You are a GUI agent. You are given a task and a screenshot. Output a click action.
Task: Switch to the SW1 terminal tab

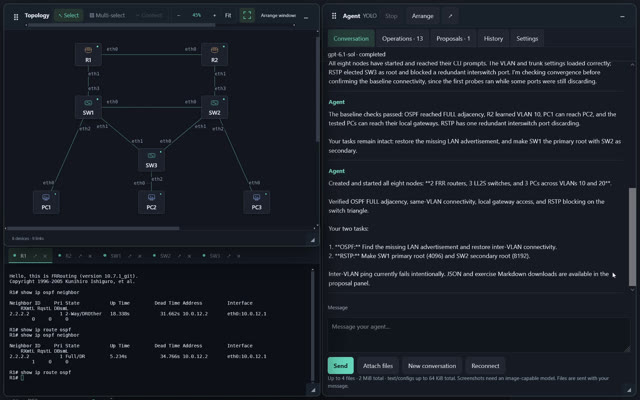point(115,256)
